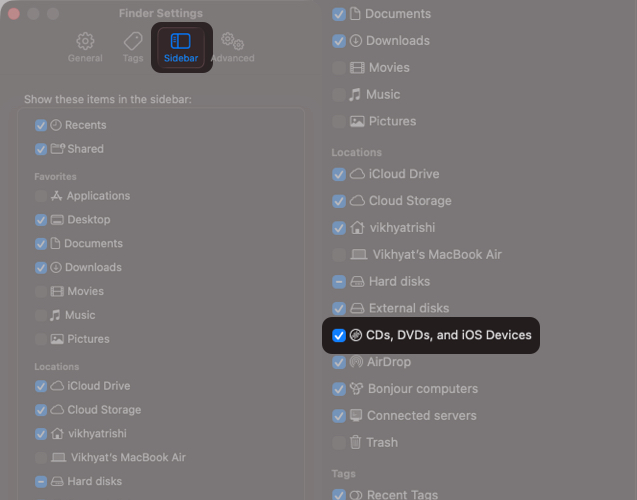Screen dimensions: 637x500
Task: Uncheck the CDs, DVDs, and iOS Devices checkbox
Action: click(338, 335)
